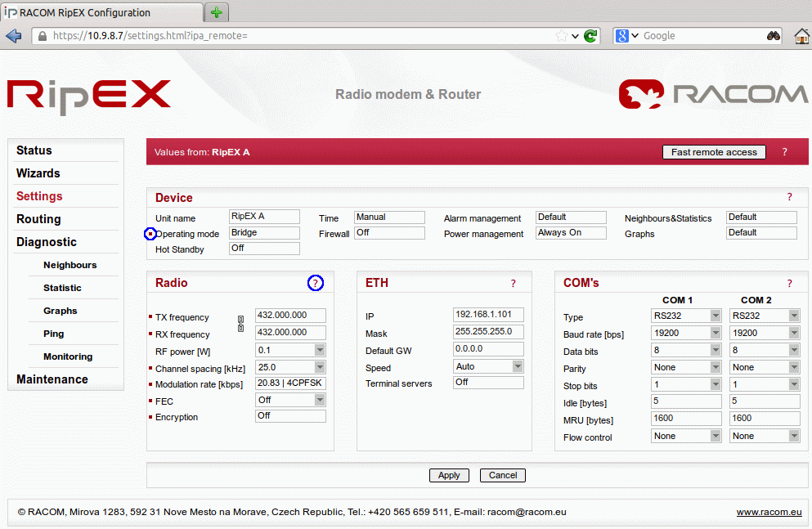Open the www.racom.eu link
This screenshot has height=529, width=812.
tap(769, 512)
